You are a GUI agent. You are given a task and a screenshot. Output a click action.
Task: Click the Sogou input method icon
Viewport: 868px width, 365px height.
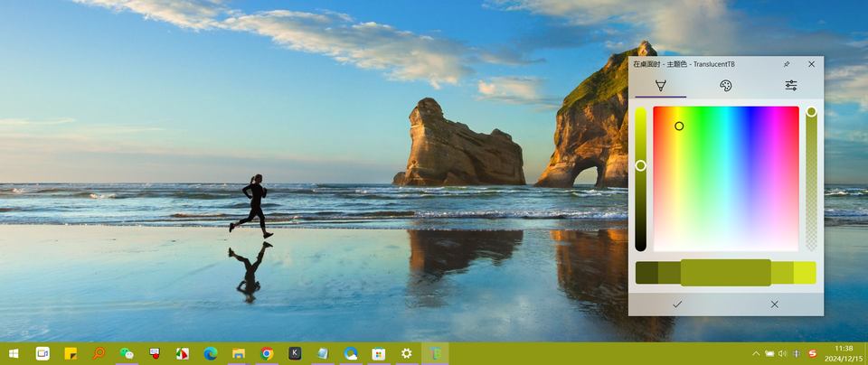813,353
